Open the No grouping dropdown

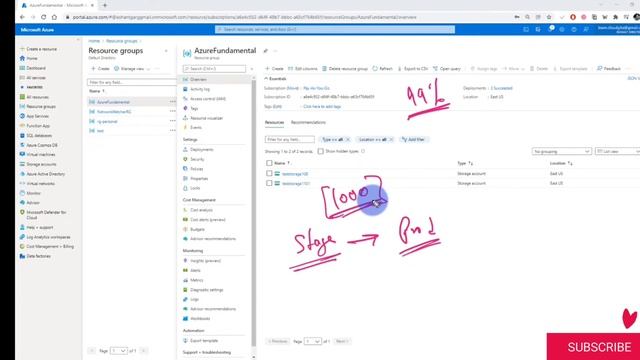(x=562, y=151)
